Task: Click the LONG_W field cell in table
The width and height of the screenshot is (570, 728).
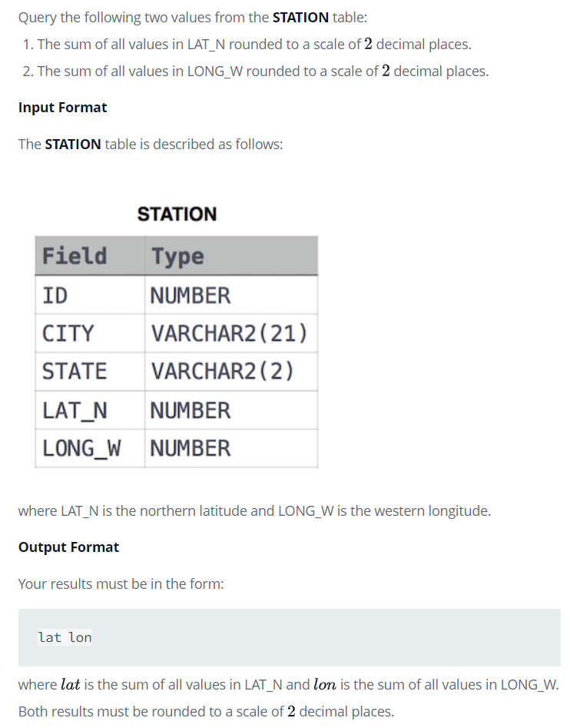Action: click(x=90, y=448)
